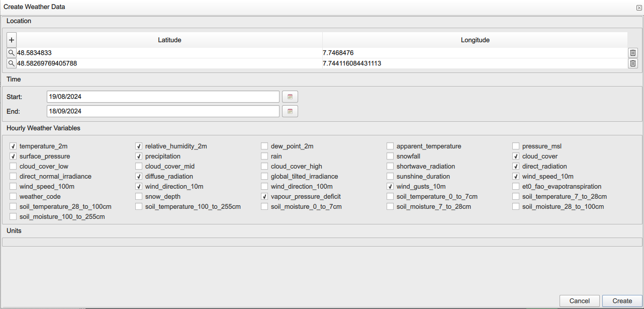The width and height of the screenshot is (644, 309).
Task: Click the Cancel button
Action: click(579, 300)
